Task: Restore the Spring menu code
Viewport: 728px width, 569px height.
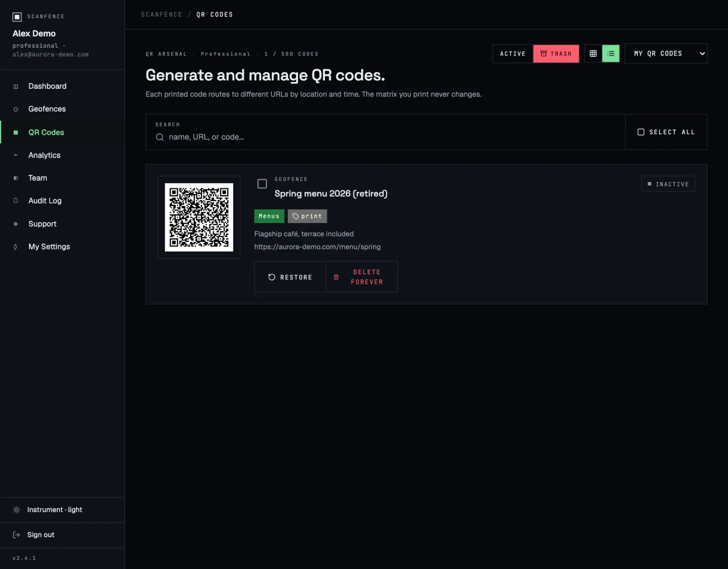Action: pos(290,277)
